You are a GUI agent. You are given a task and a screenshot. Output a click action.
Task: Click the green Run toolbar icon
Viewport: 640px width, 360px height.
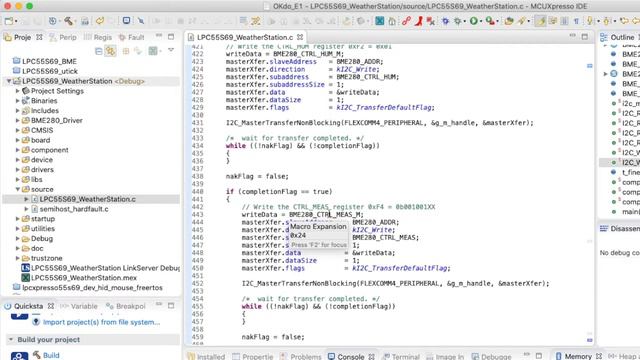pos(473,21)
